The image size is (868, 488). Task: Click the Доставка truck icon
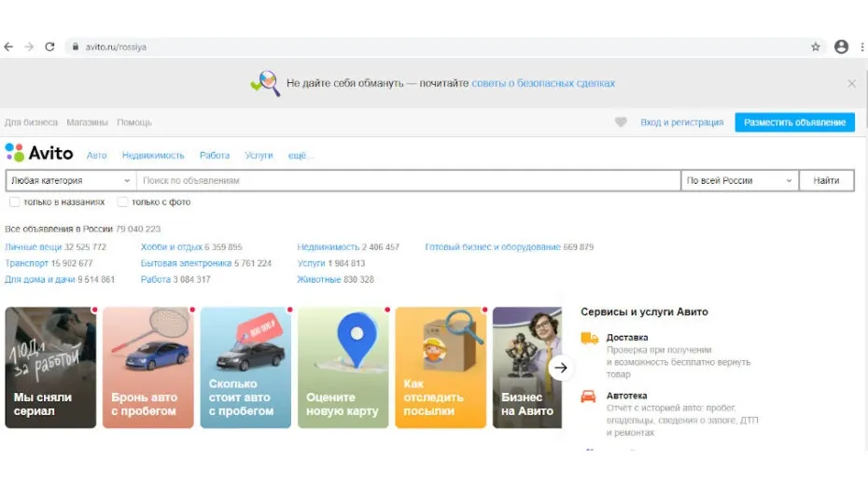click(x=589, y=338)
